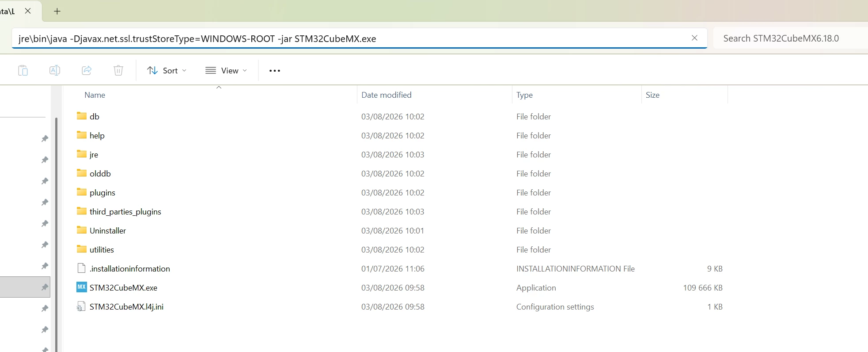Screen dimensions: 868x352
Task: Add a new tab with the plus button
Action: click(x=57, y=11)
